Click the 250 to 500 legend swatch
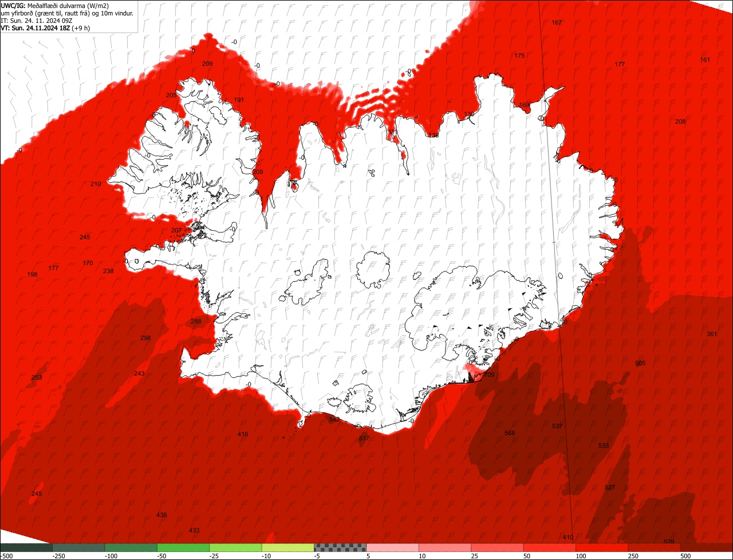Image resolution: width=733 pixels, height=560 pixels. 654,547
